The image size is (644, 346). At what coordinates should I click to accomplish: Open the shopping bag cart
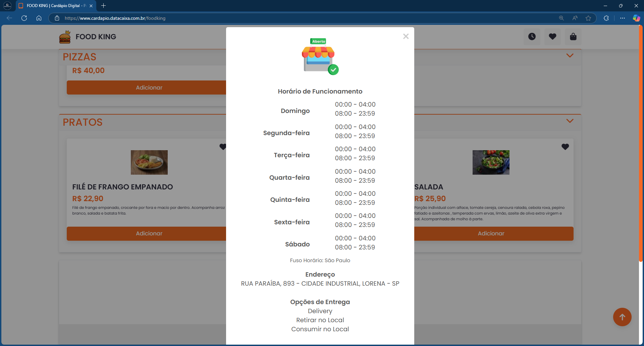click(573, 37)
